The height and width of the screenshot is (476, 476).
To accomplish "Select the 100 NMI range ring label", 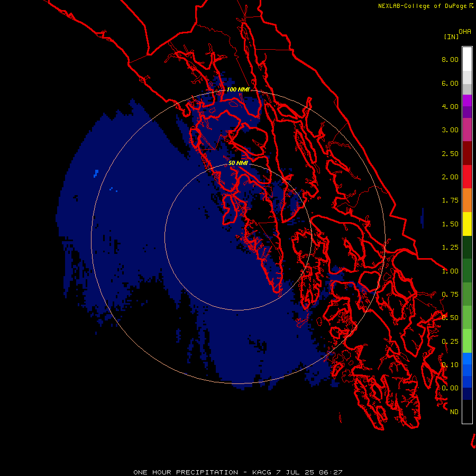I will [238, 89].
